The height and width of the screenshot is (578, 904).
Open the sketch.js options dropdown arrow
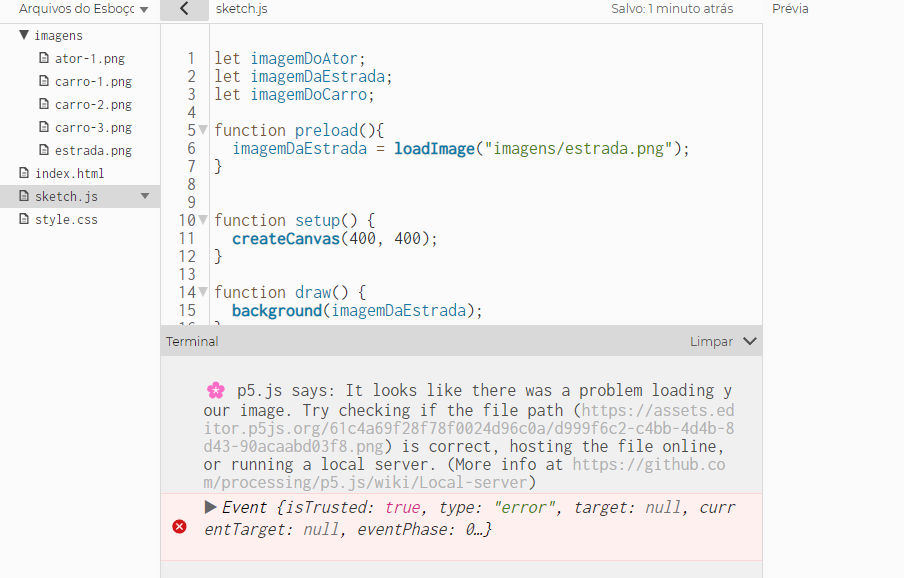[145, 197]
